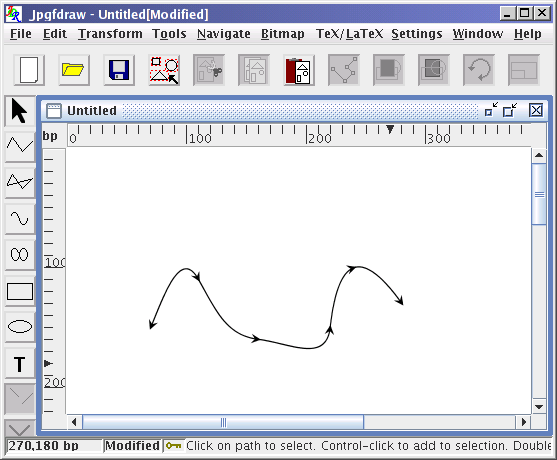Open the TeX/LaTeX menu
The image size is (557, 460).
pos(350,34)
